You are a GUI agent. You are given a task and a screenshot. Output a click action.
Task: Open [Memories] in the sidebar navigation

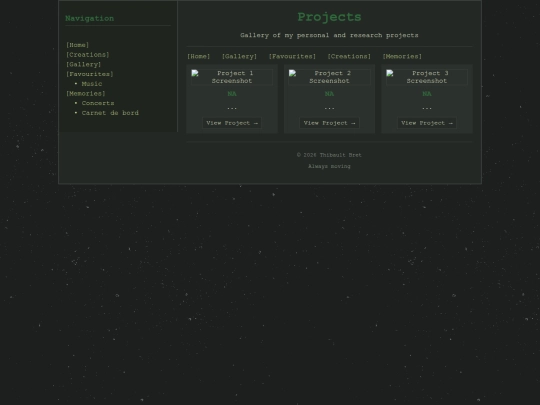point(85,93)
